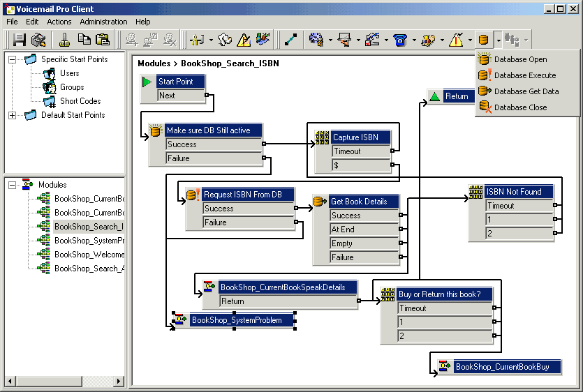Open the Actions menu

[x=59, y=22]
